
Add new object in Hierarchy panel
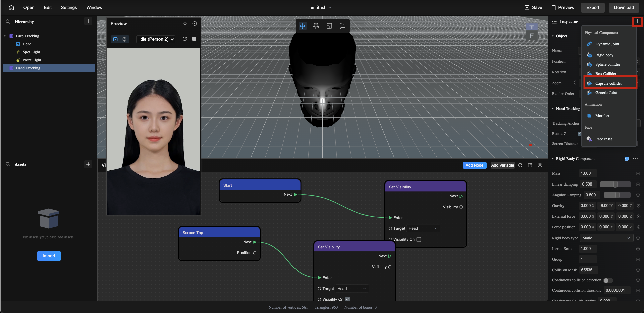coord(88,21)
